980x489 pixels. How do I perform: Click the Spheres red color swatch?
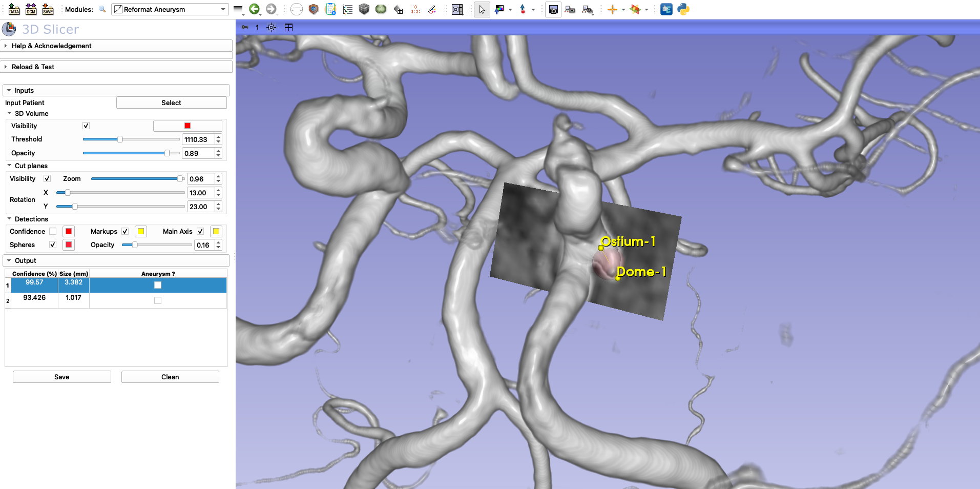click(x=69, y=244)
